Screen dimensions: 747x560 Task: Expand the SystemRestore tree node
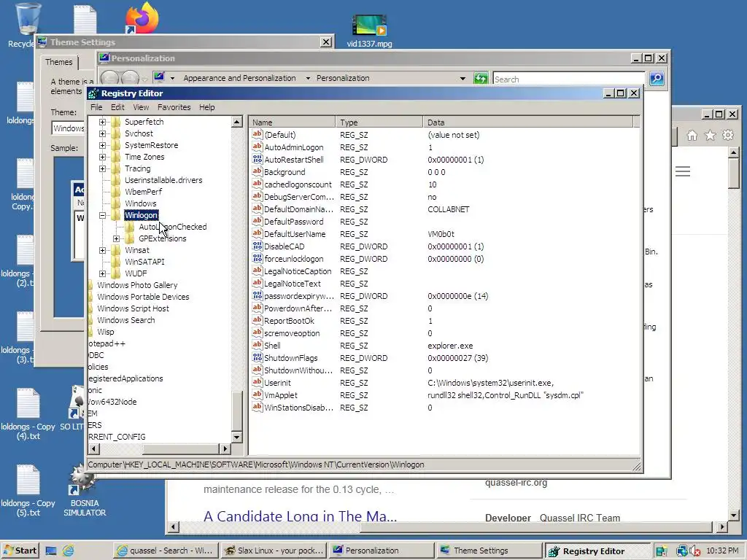click(102, 145)
